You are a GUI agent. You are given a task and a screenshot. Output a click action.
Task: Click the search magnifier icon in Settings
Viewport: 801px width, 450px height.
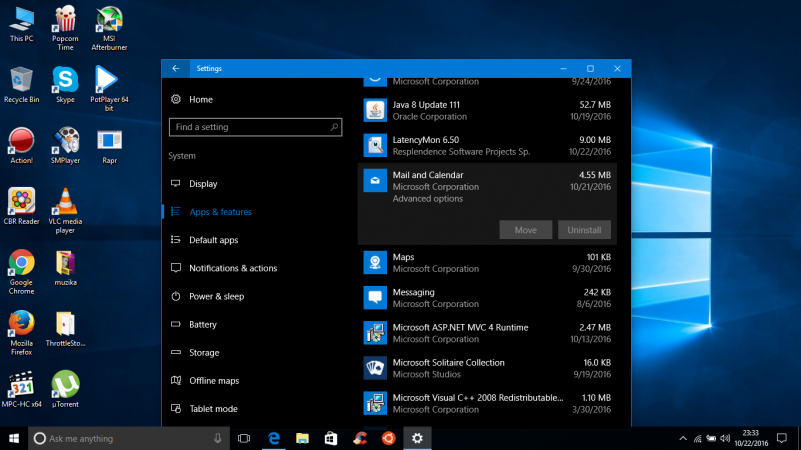[x=334, y=127]
